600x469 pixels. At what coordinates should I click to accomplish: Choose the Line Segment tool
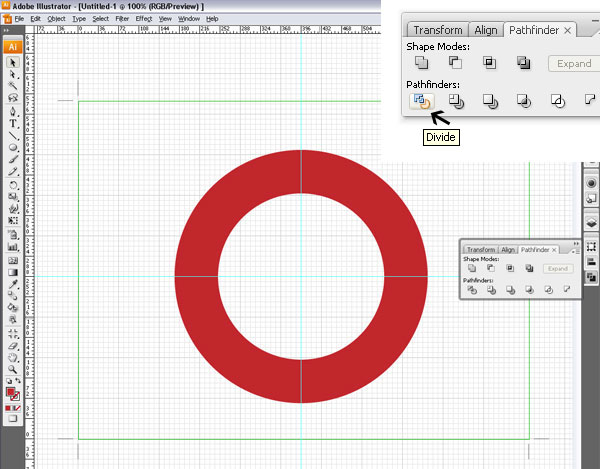click(13, 135)
